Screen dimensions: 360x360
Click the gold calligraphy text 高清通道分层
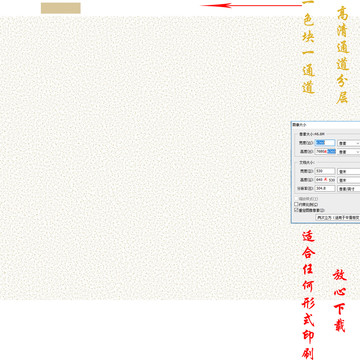(x=342, y=55)
